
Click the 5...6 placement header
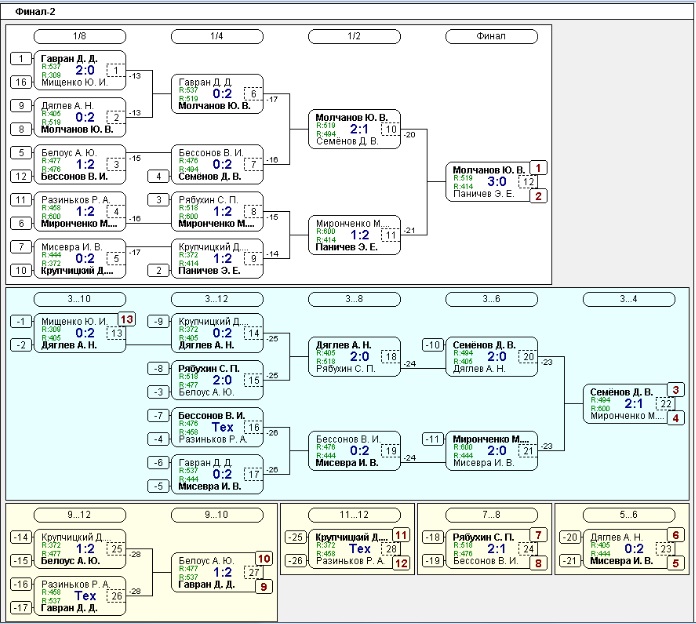[629, 515]
